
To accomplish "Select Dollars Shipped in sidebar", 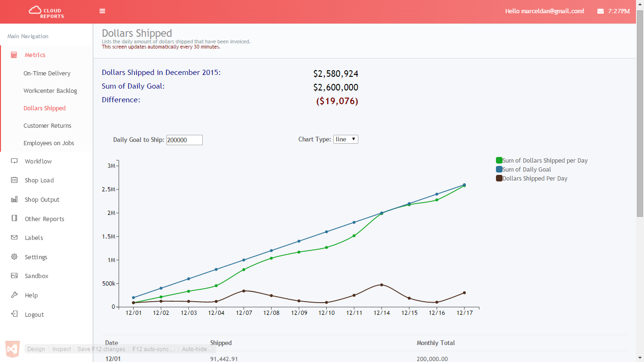I will tap(45, 108).
